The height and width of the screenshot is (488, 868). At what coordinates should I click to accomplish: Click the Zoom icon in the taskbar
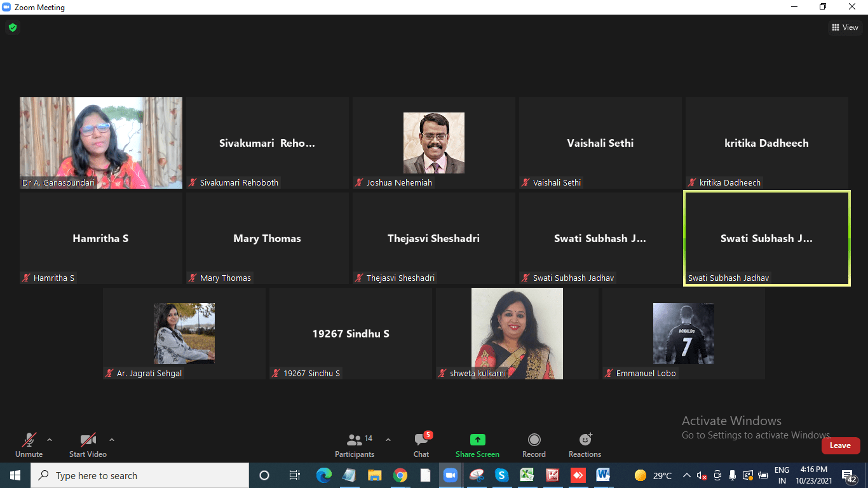pyautogui.click(x=451, y=475)
